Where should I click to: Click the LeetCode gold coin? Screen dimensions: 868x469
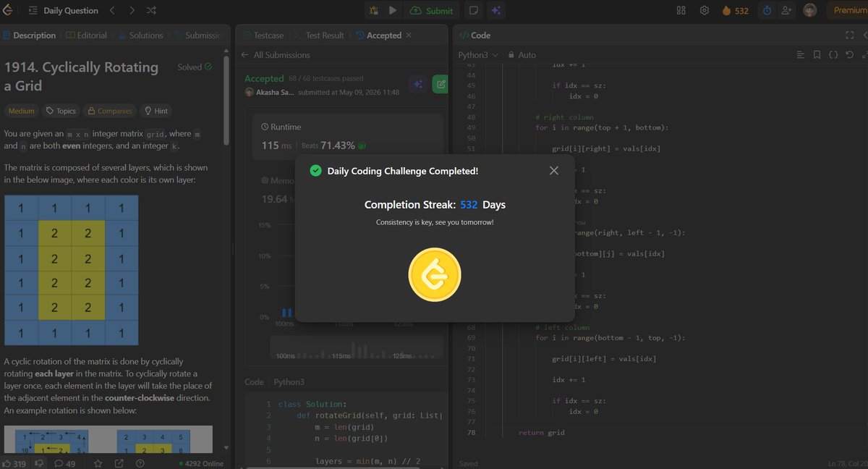pyautogui.click(x=435, y=274)
